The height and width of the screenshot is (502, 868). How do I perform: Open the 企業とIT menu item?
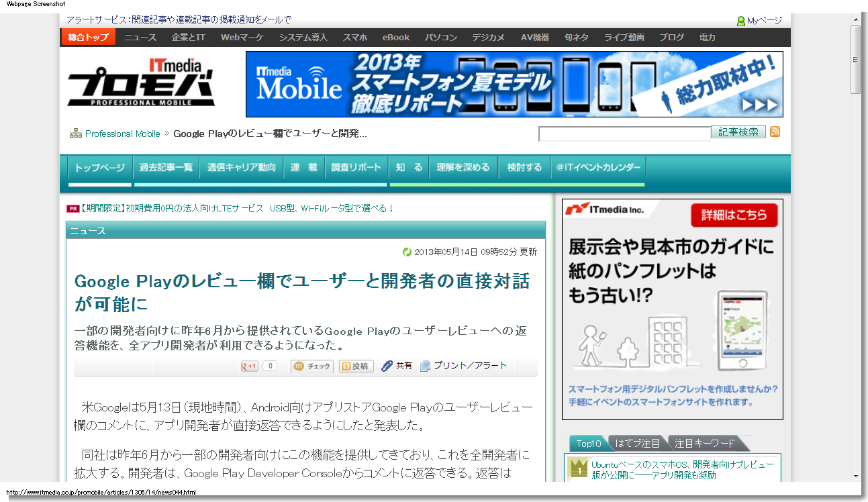coord(189,38)
